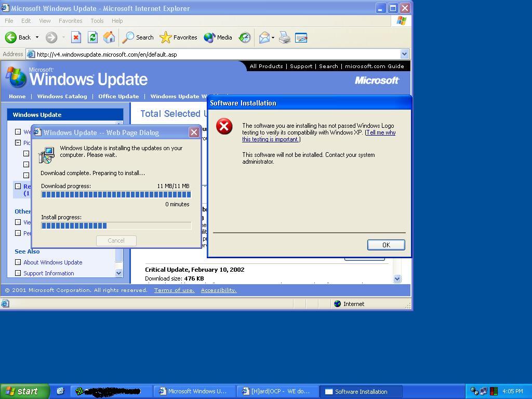Image resolution: width=532 pixels, height=399 pixels.
Task: Open the View menu
Action: coord(45,21)
